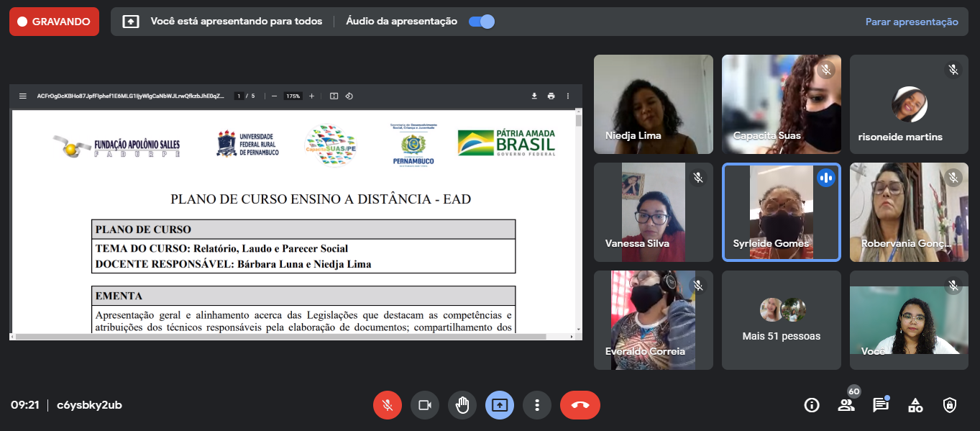Open the activities shapes icon
This screenshot has height=431, width=980.
pyautogui.click(x=915, y=405)
